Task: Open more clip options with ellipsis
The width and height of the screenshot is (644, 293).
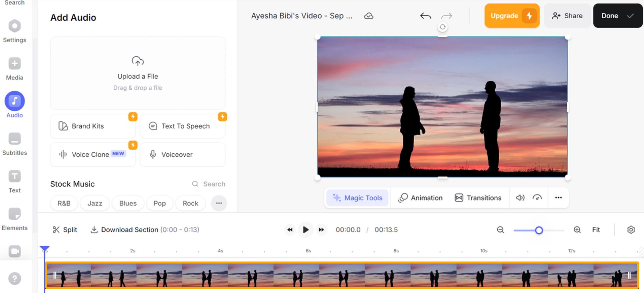Action: coord(559,198)
